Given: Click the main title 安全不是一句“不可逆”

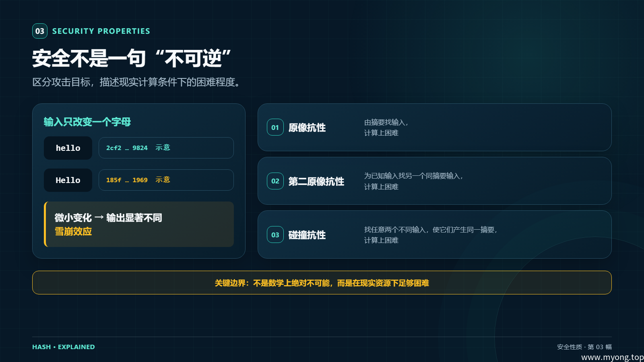Looking at the screenshot, I should 132,58.
